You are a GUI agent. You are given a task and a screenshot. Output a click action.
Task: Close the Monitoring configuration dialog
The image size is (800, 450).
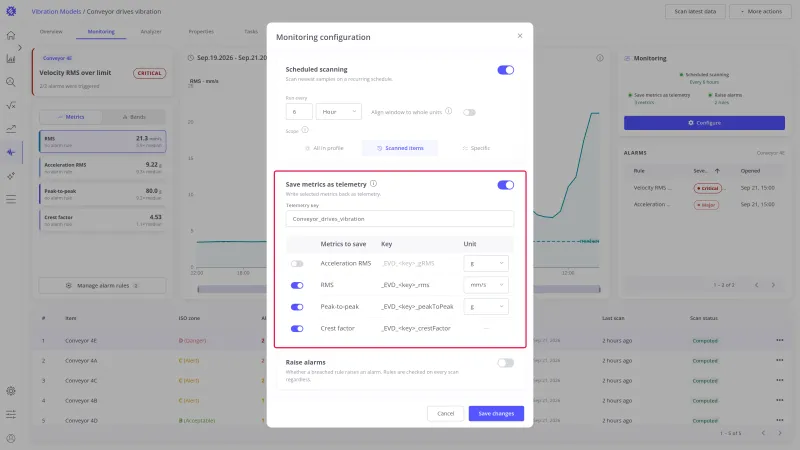click(520, 36)
